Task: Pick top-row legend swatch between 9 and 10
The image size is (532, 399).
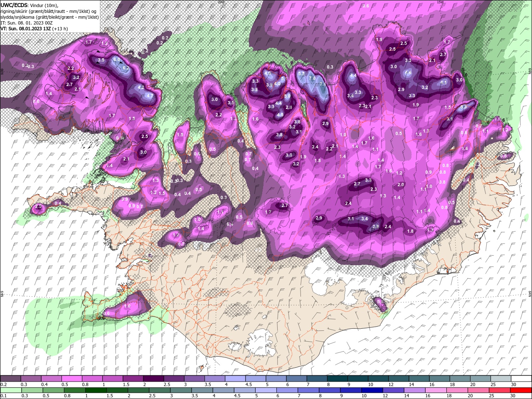Action: pos(357,379)
